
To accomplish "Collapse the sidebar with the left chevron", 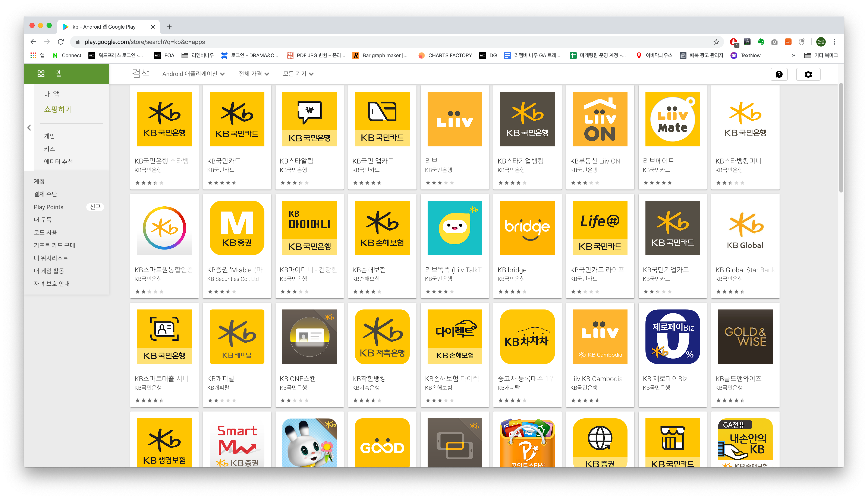I will point(29,127).
